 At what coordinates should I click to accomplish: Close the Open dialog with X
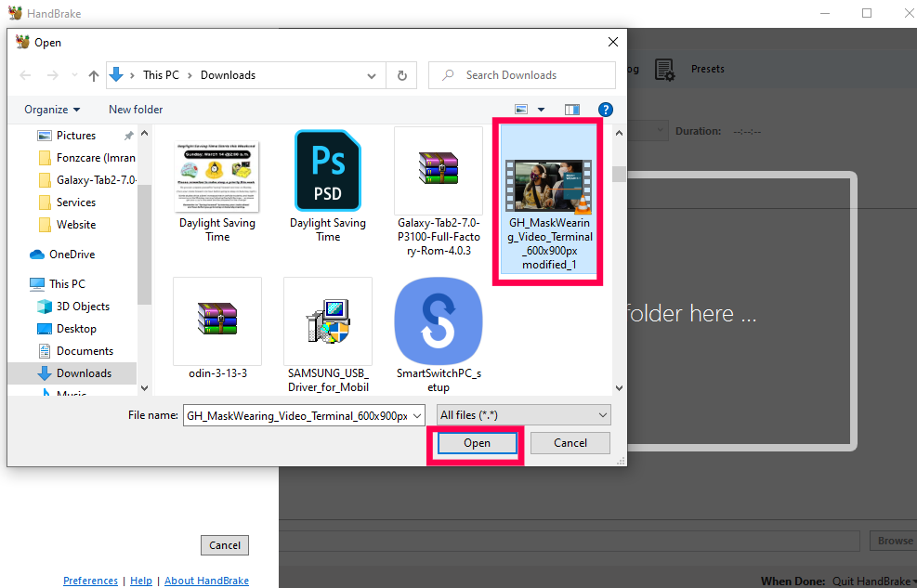[613, 42]
